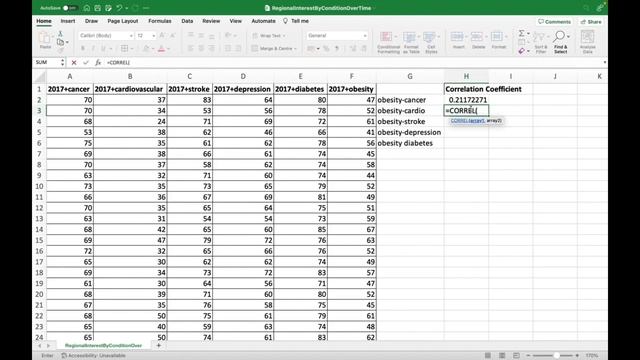
Task: Click the Wrap Text button
Action: [268, 36]
